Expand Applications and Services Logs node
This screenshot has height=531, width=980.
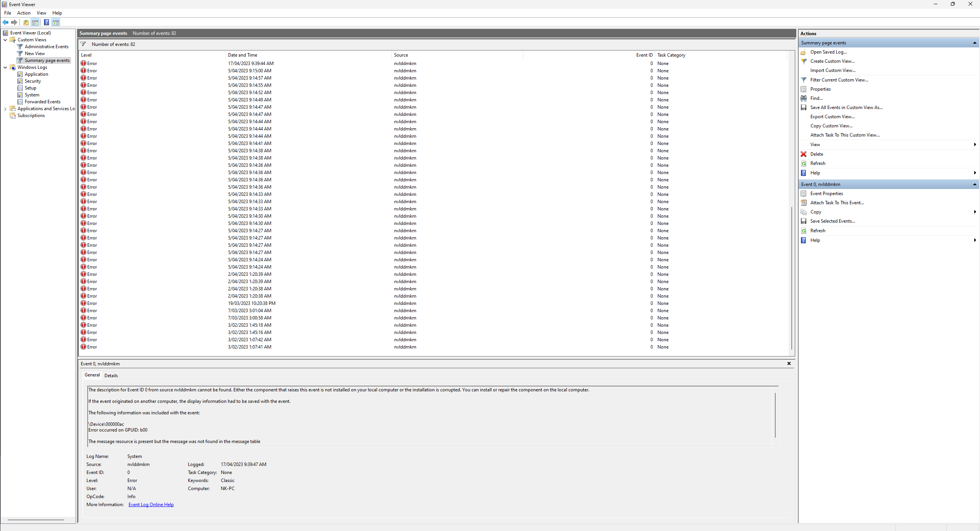pos(5,109)
